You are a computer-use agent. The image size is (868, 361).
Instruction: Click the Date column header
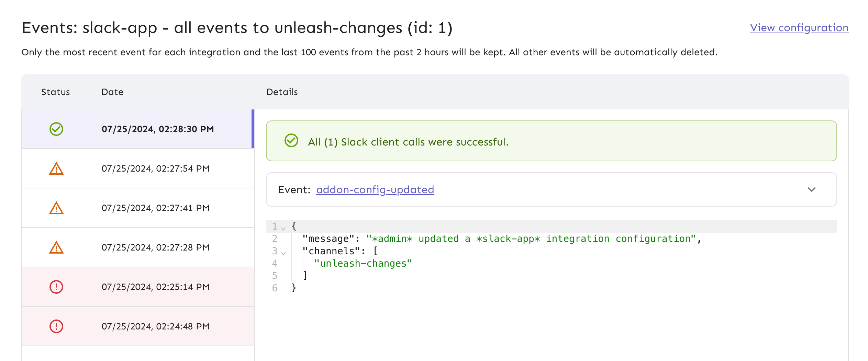[112, 92]
